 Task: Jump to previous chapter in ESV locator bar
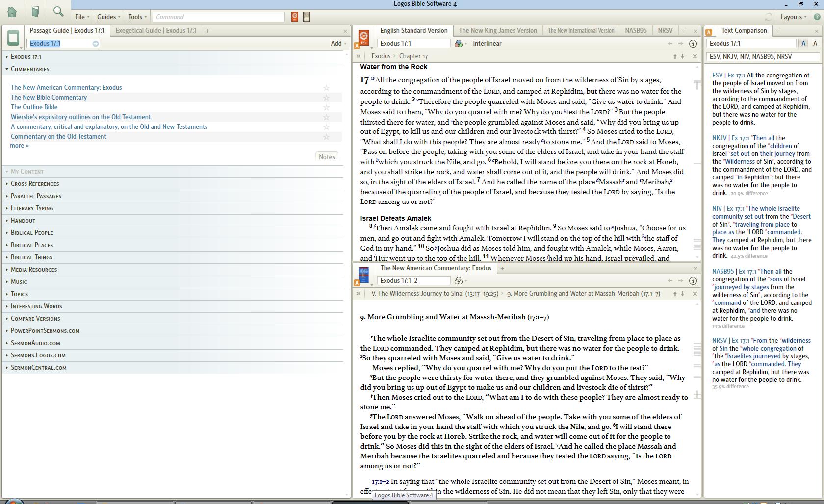click(675, 56)
